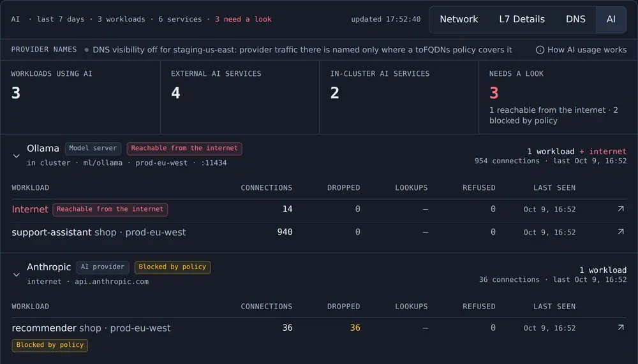Click the Model server badge
The width and height of the screenshot is (638, 364).
93,149
